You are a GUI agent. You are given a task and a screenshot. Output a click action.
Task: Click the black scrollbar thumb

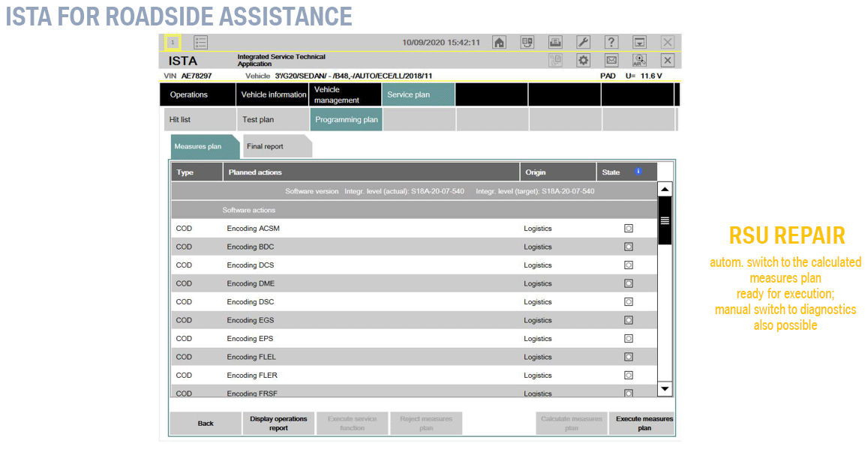(x=665, y=220)
